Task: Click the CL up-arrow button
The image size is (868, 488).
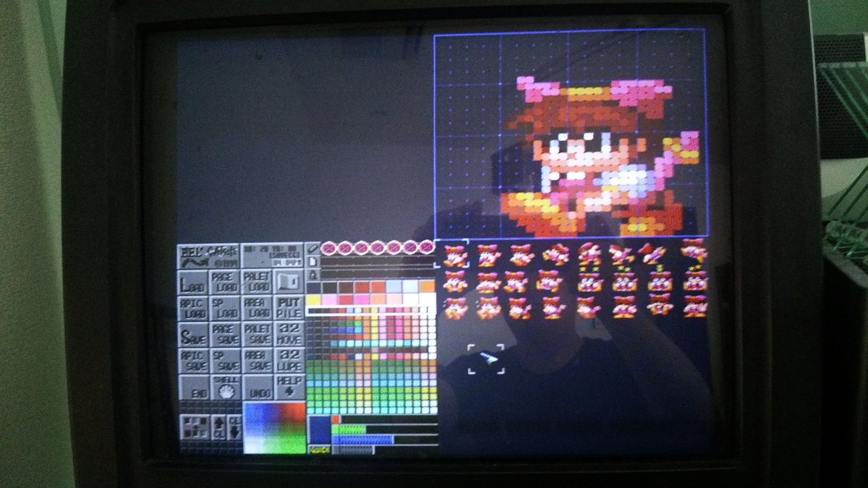Action: pos(220,427)
